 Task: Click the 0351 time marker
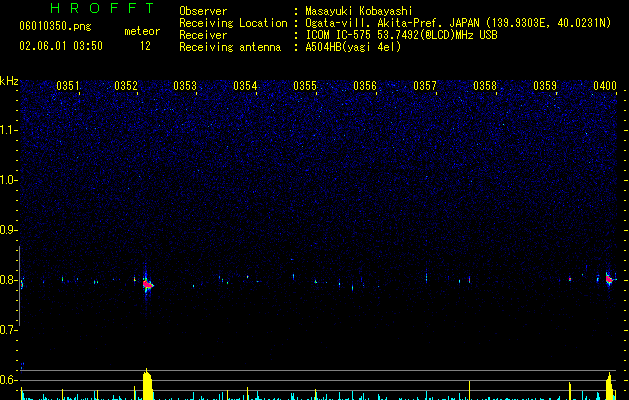tap(67, 86)
